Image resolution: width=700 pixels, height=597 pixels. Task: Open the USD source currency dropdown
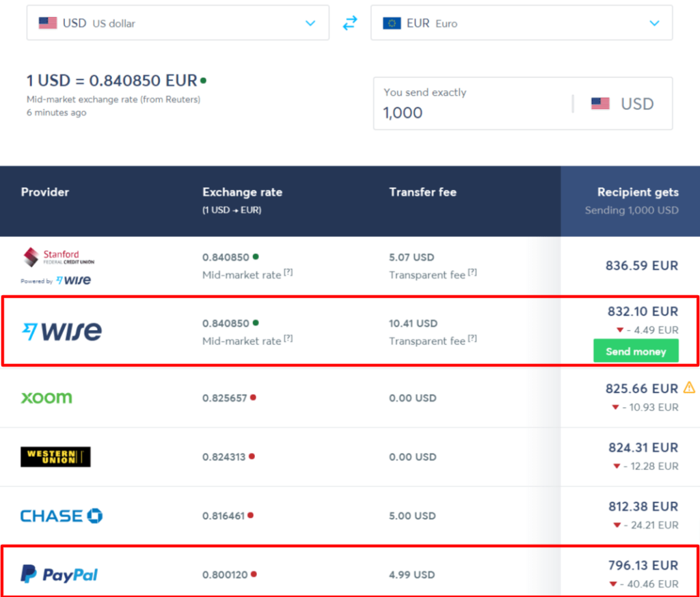pyautogui.click(x=178, y=23)
